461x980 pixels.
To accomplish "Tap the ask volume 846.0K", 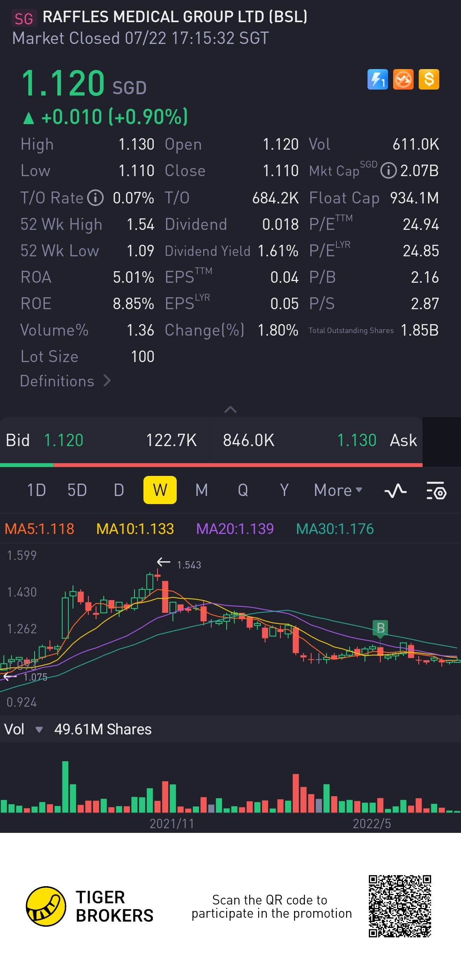I will 248,440.
